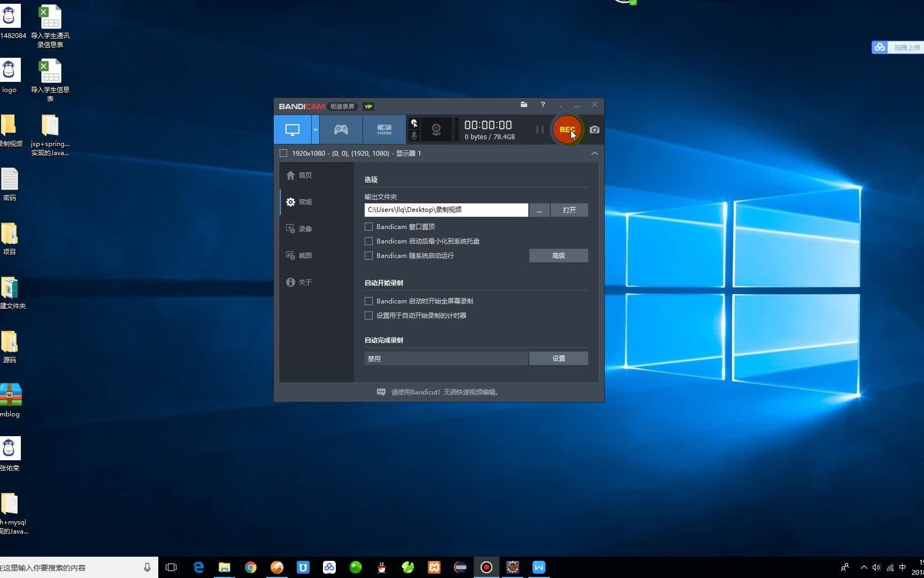Image resolution: width=924 pixels, height=578 pixels.
Task: Toggle mouse cursor effect icon
Action: (x=414, y=123)
